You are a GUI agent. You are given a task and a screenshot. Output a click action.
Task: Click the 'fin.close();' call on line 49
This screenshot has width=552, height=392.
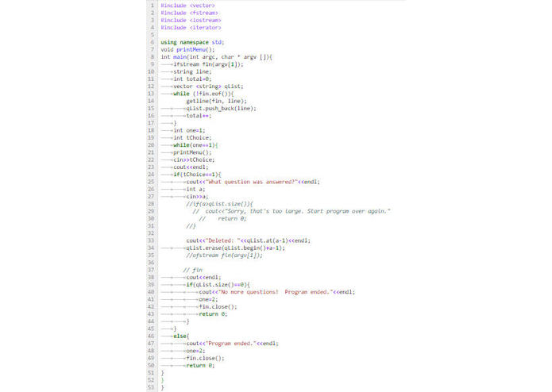tap(205, 358)
